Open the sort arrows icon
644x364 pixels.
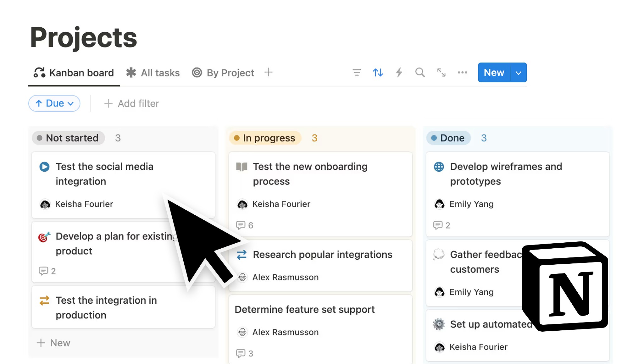[x=378, y=73]
